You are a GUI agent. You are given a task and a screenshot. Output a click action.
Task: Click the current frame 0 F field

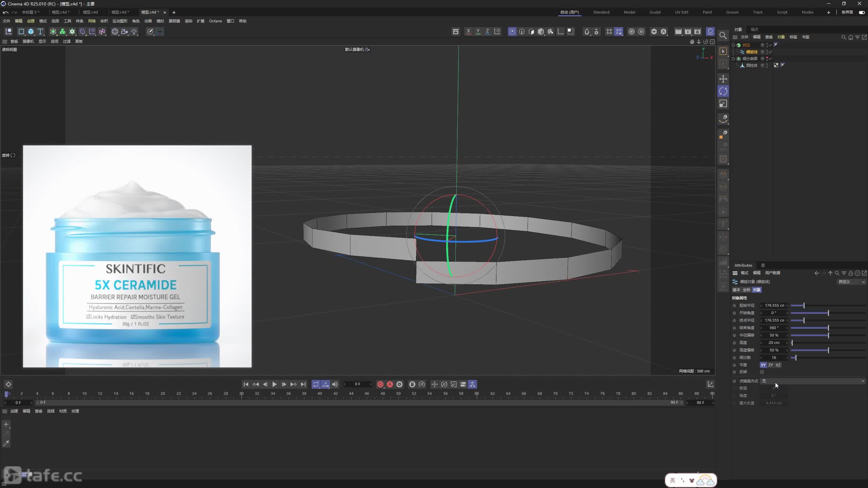358,384
